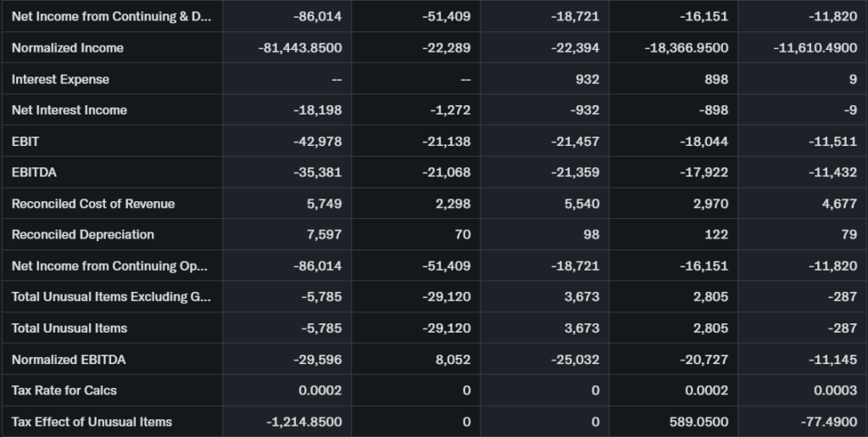The width and height of the screenshot is (868, 437).
Task: Select the Total Unusual Items row label
Action: pos(70,328)
